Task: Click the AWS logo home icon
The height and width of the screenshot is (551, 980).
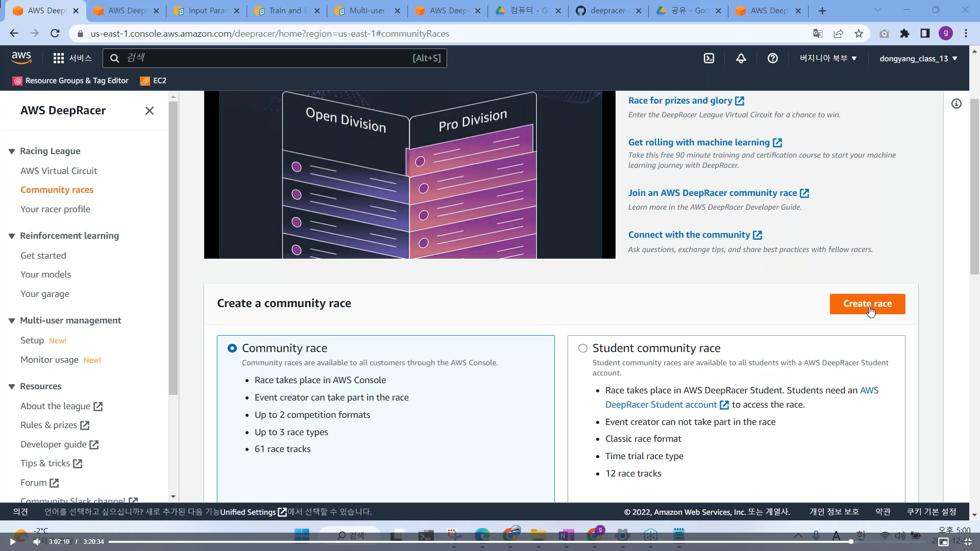Action: pos(21,58)
